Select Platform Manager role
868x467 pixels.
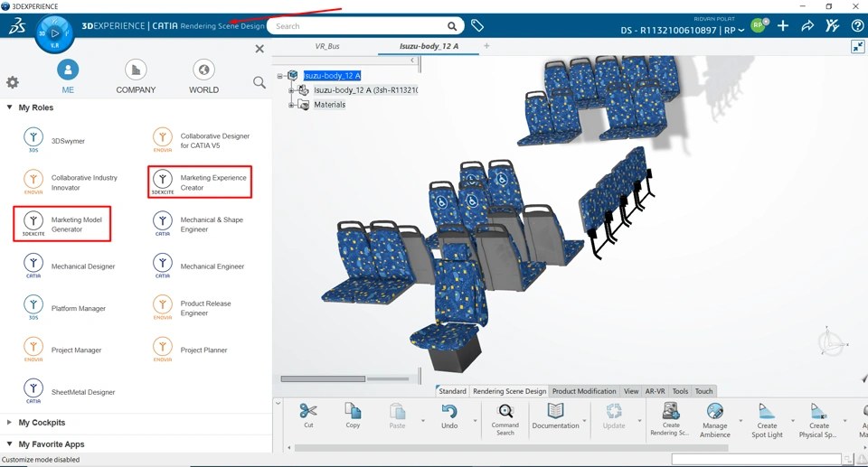[64, 308]
